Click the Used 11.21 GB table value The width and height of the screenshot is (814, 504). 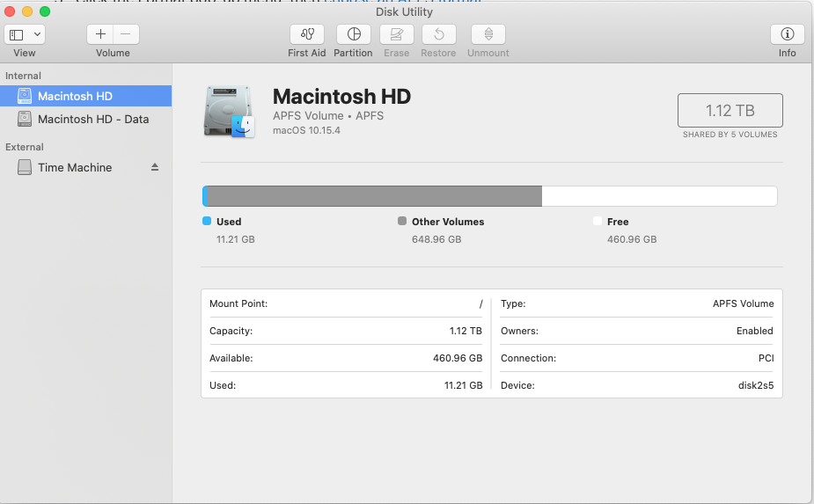[x=463, y=385]
